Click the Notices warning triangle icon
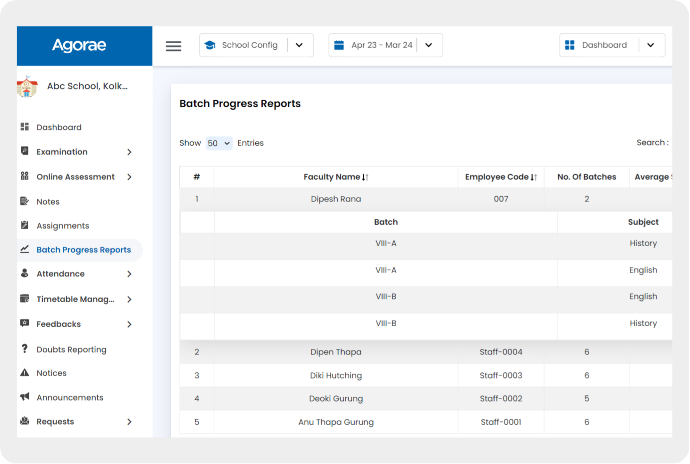This screenshot has width=690, height=464. pyautogui.click(x=25, y=373)
